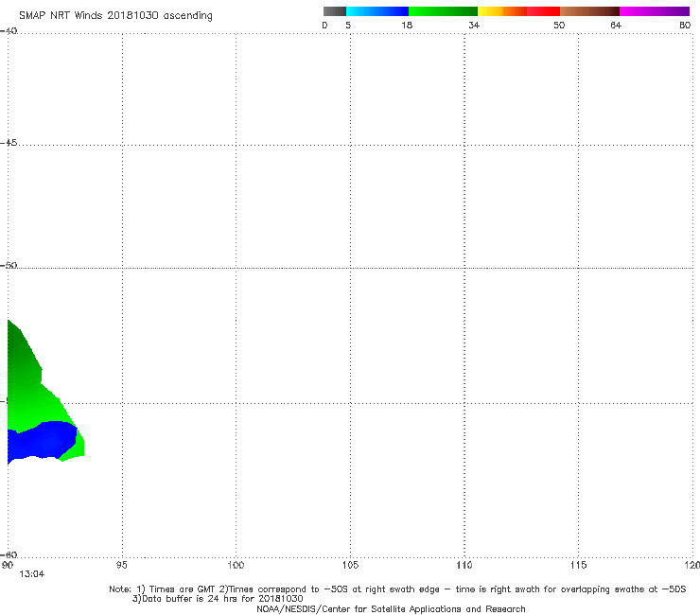Click the NOAA/NESDIS credit line
This screenshot has height=615, width=700.
(x=391, y=608)
